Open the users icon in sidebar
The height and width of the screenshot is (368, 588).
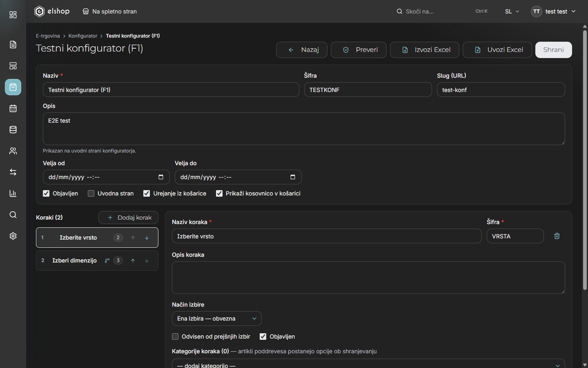pos(13,151)
